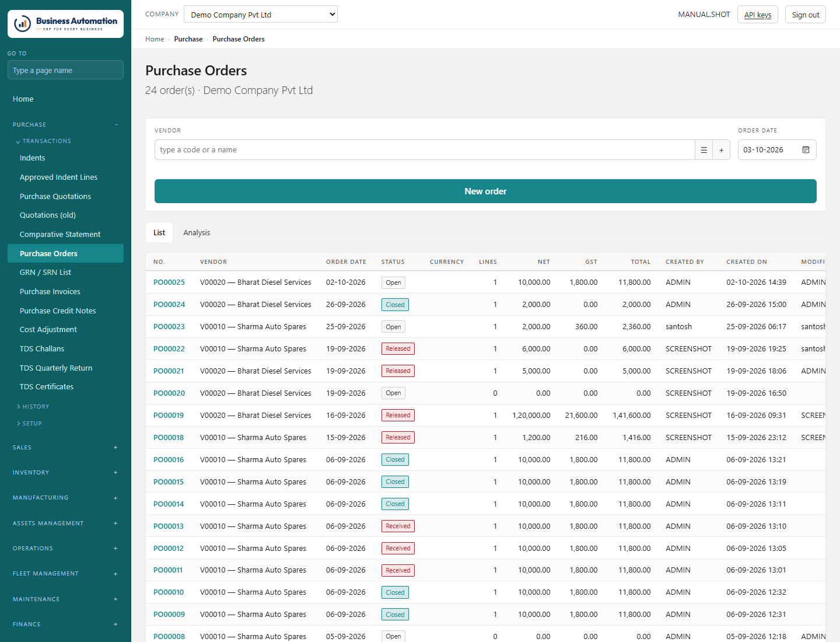Open the Company dropdown
The image size is (840, 642).
[x=261, y=15]
